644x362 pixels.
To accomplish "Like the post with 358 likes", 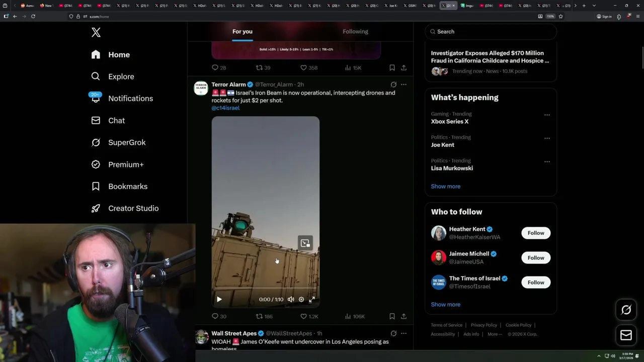I will click(x=308, y=68).
